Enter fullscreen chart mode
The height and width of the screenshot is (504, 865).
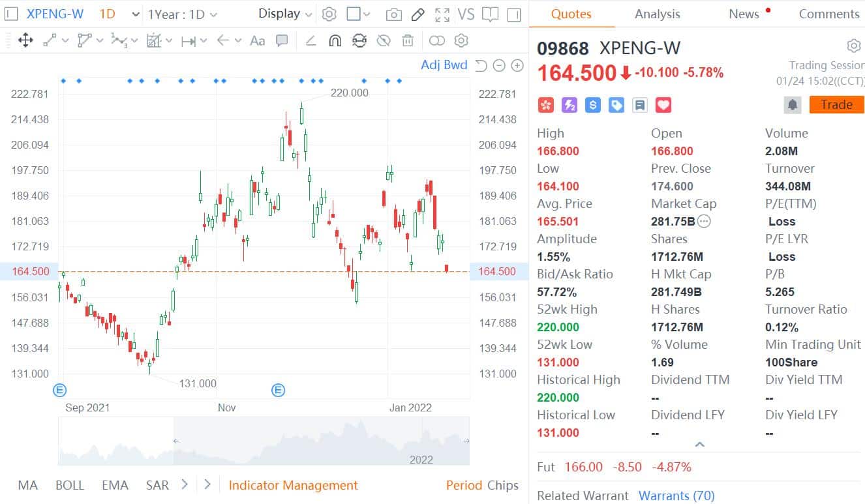click(442, 14)
